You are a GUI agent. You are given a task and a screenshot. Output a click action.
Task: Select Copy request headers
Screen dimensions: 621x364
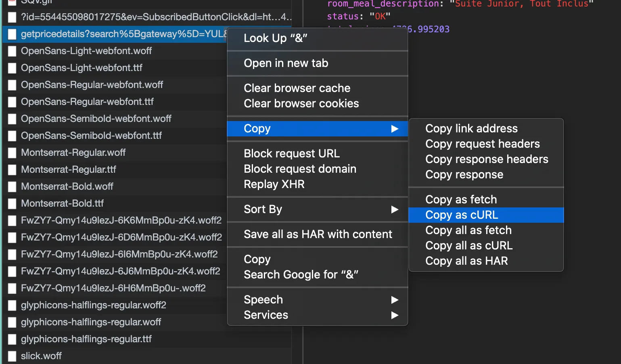coord(486,144)
